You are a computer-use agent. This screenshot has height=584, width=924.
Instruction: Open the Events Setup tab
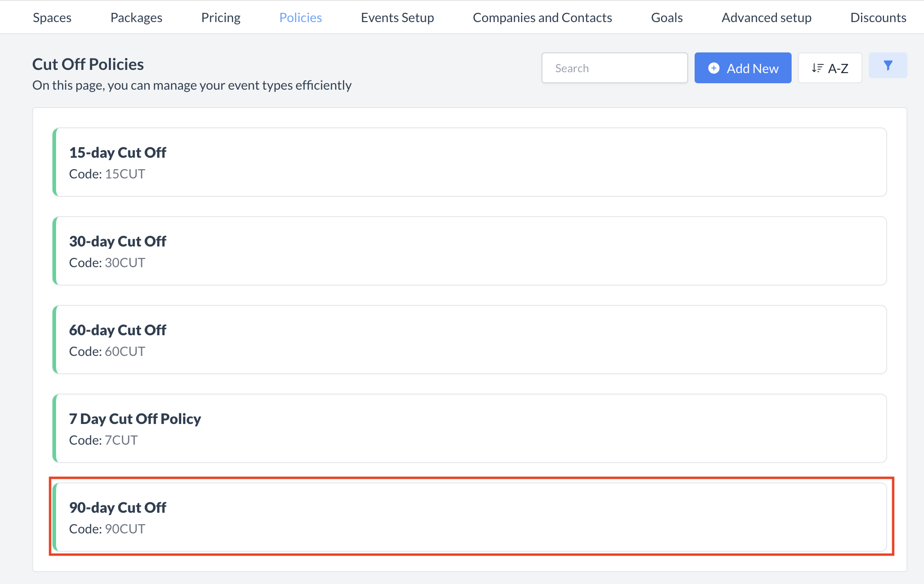[x=397, y=17]
